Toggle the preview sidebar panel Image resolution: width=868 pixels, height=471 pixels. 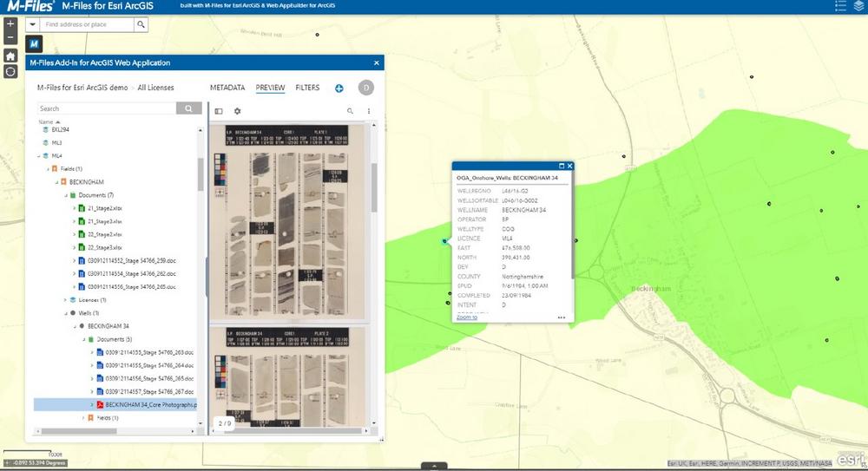click(219, 111)
